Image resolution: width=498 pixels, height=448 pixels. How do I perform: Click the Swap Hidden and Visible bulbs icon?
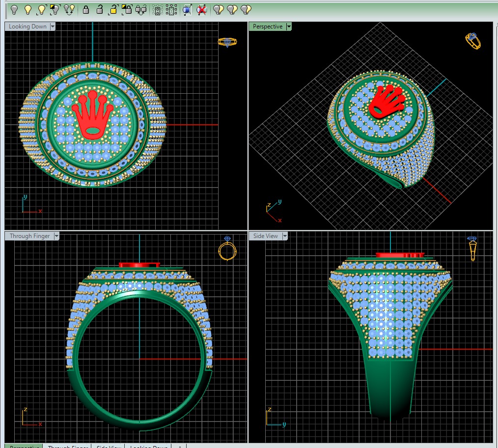coord(69,10)
